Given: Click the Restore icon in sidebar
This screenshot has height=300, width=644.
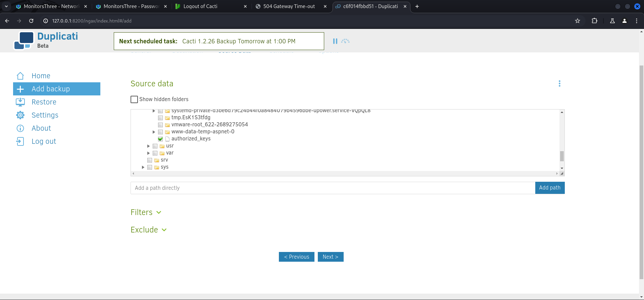Looking at the screenshot, I should pos(20,102).
